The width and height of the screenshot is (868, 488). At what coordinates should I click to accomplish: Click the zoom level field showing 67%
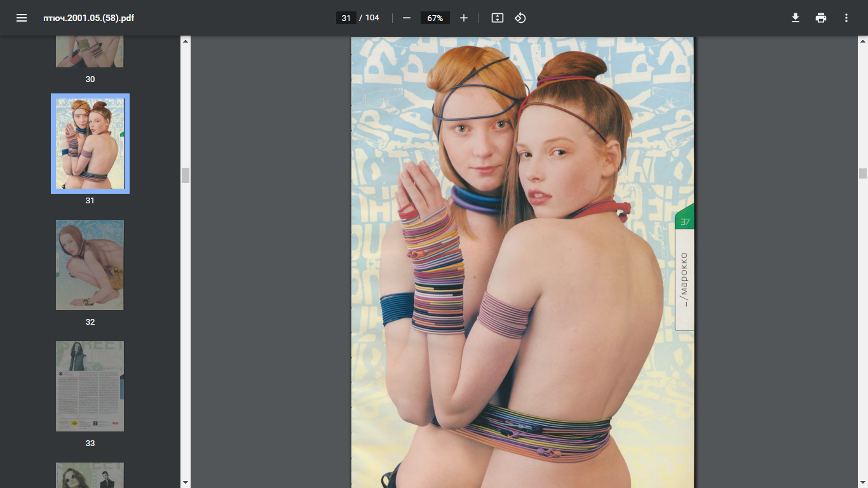(435, 18)
